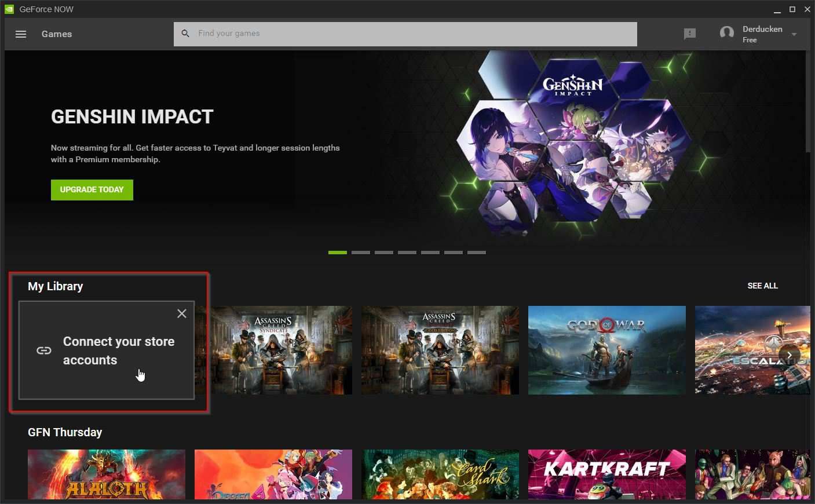Click the My Library next arrow
Screen dimensions: 815x504
point(789,355)
